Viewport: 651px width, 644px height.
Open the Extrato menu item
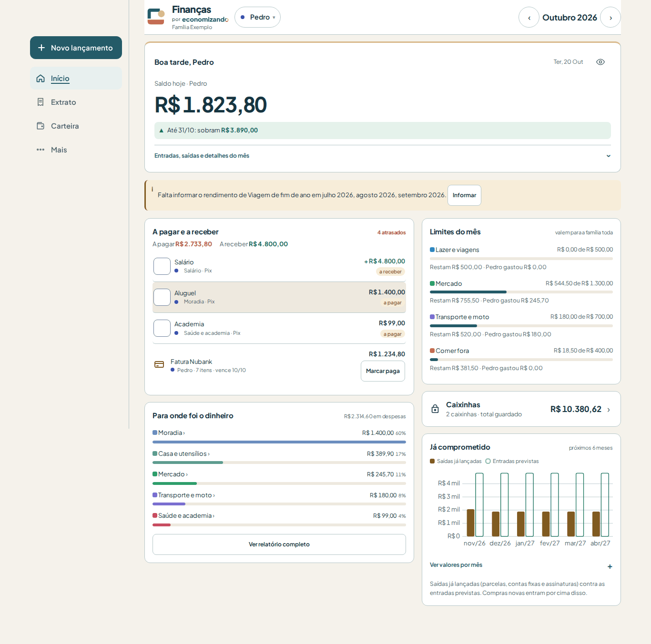tap(76, 102)
